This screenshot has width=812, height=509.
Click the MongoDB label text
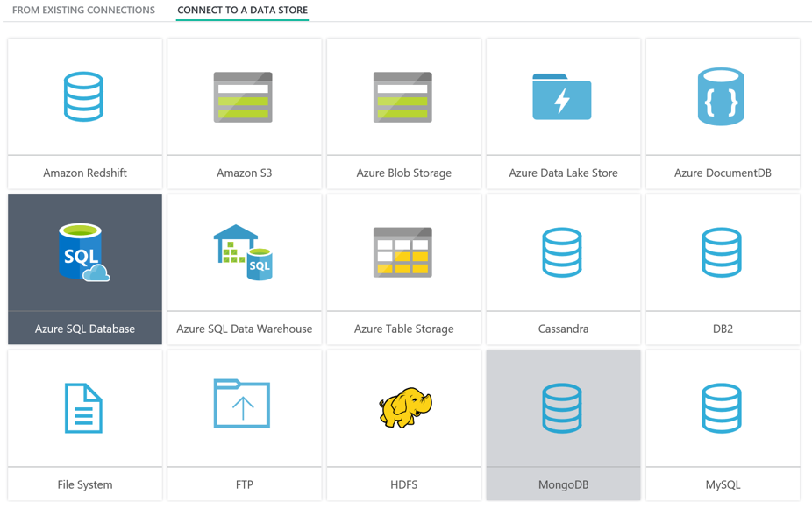[563, 484]
